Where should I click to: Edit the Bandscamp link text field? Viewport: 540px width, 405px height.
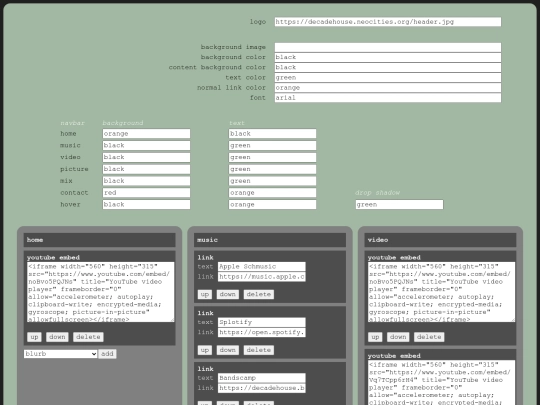pyautogui.click(x=262, y=378)
